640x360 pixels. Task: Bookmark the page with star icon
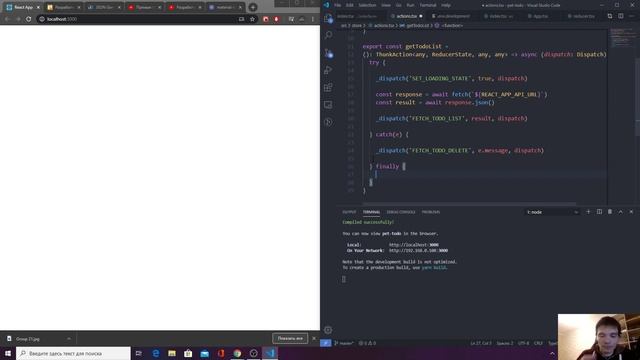(x=252, y=19)
